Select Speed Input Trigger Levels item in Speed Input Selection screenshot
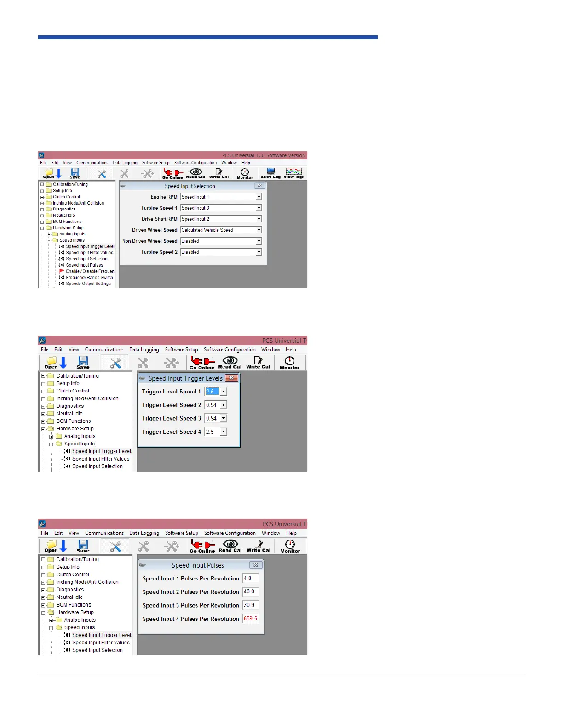Screen dimensions: 563x728 click(91, 246)
